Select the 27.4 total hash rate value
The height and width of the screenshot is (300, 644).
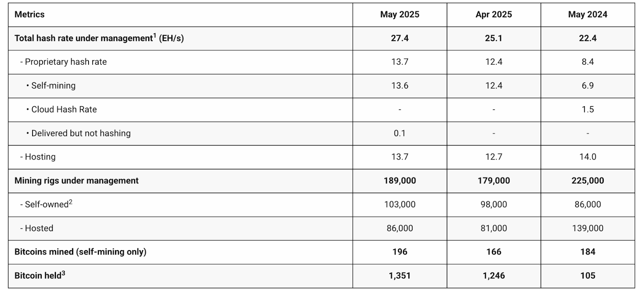399,38
